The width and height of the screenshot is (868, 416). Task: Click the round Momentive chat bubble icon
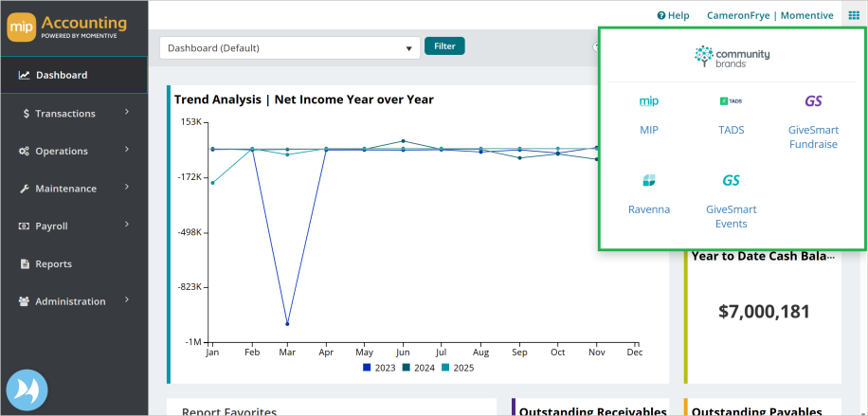pyautogui.click(x=27, y=390)
